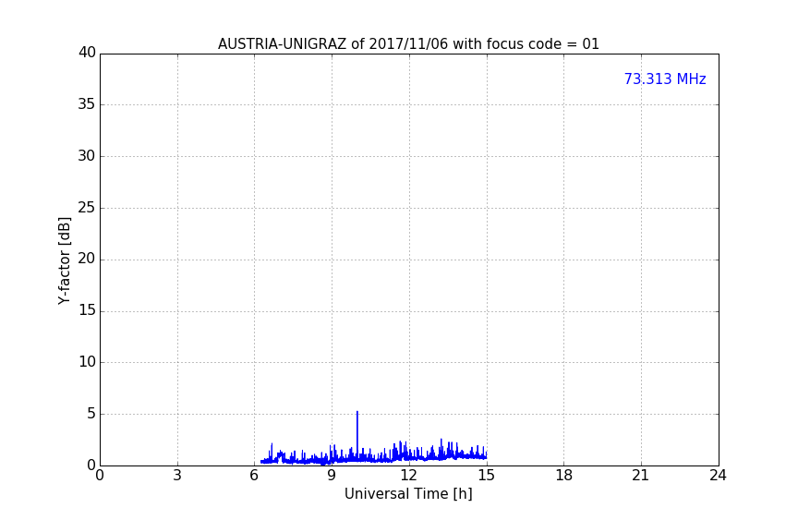Click the x-axis tick label 21
798x532 pixels.
pos(641,476)
